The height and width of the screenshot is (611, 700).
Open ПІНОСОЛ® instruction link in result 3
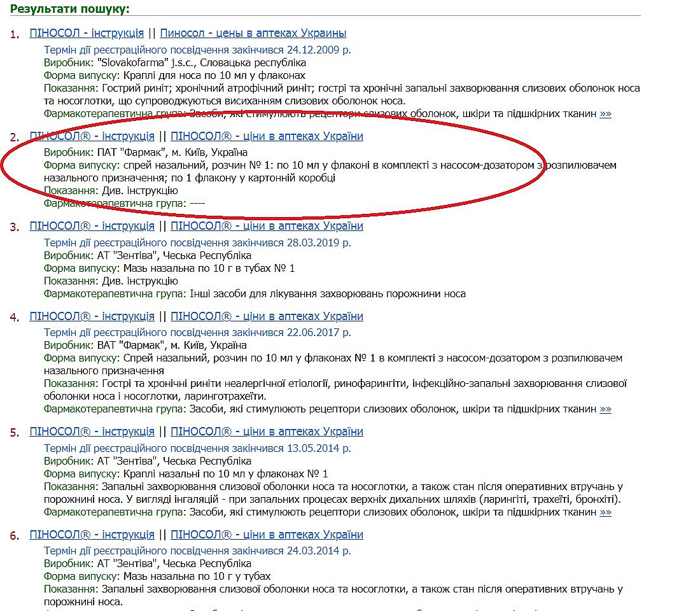[92, 226]
